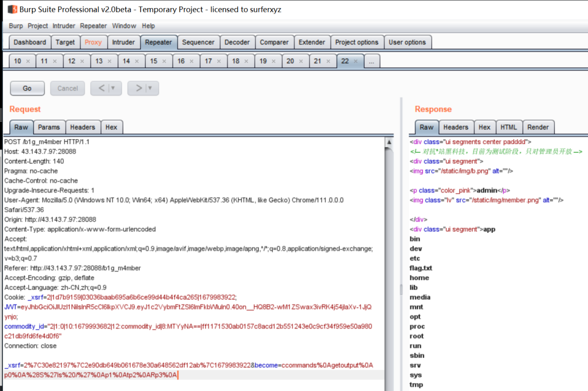Show more Repeater tabs via the ellipsis tab
The height and width of the screenshot is (391, 588).
[x=371, y=61]
